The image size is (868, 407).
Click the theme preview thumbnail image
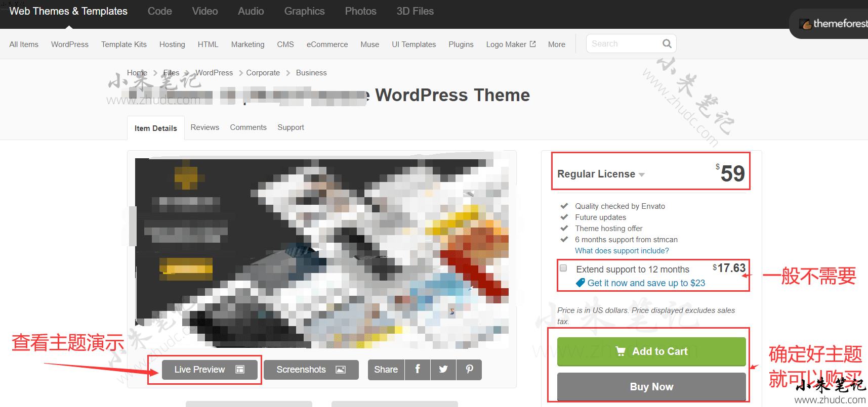point(322,253)
